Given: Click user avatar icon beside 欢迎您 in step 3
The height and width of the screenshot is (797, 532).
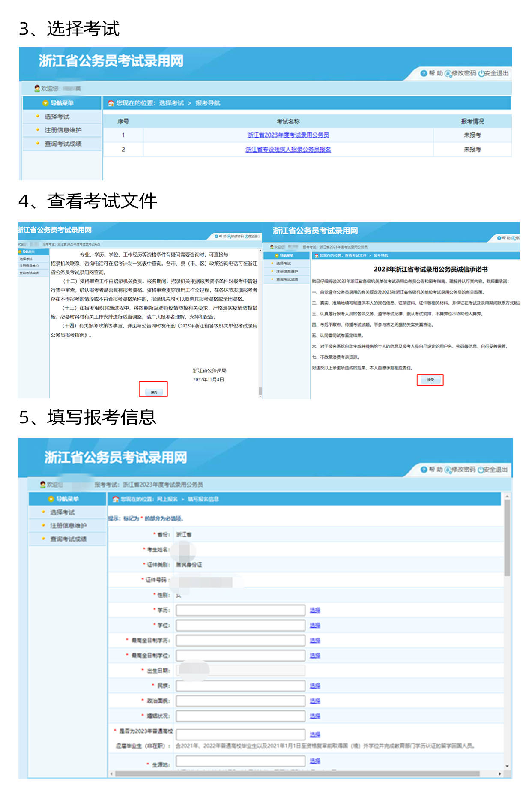Looking at the screenshot, I should coord(37,88).
